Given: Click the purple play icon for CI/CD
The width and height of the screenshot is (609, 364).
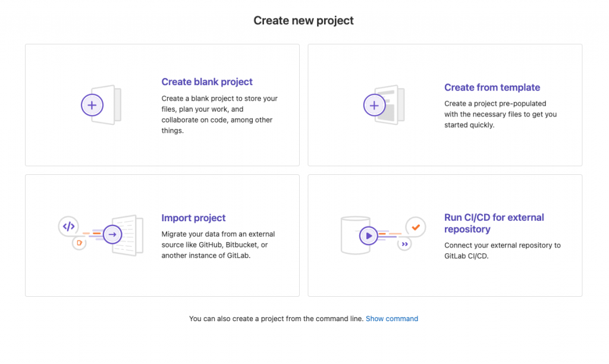Looking at the screenshot, I should [x=369, y=236].
